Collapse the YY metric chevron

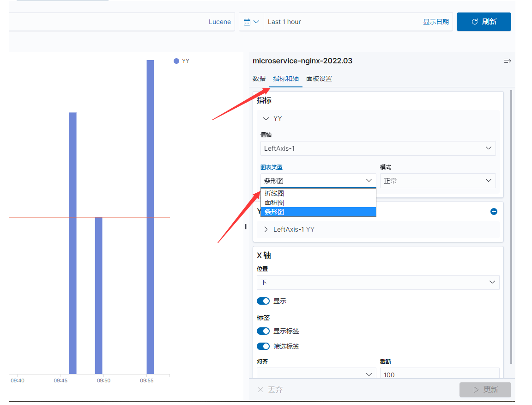[x=266, y=118]
